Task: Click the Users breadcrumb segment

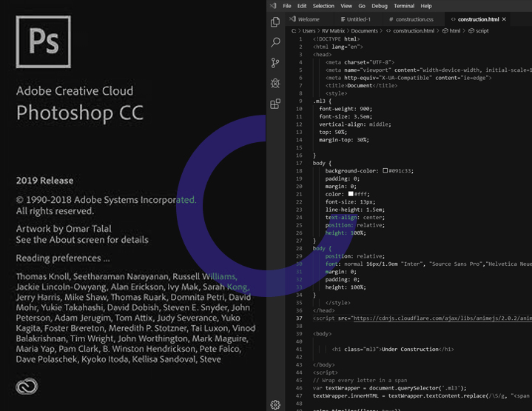Action: [309, 30]
